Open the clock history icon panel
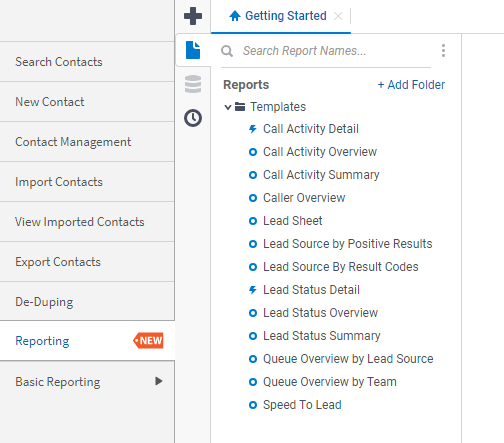 (193, 118)
